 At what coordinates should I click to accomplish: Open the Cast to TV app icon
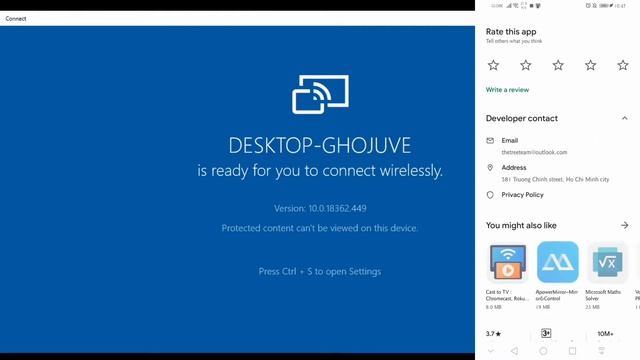click(x=507, y=262)
